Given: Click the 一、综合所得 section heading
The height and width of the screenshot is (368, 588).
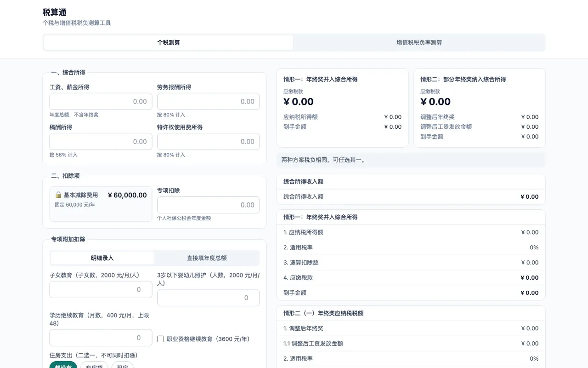Looking at the screenshot, I should click(68, 73).
